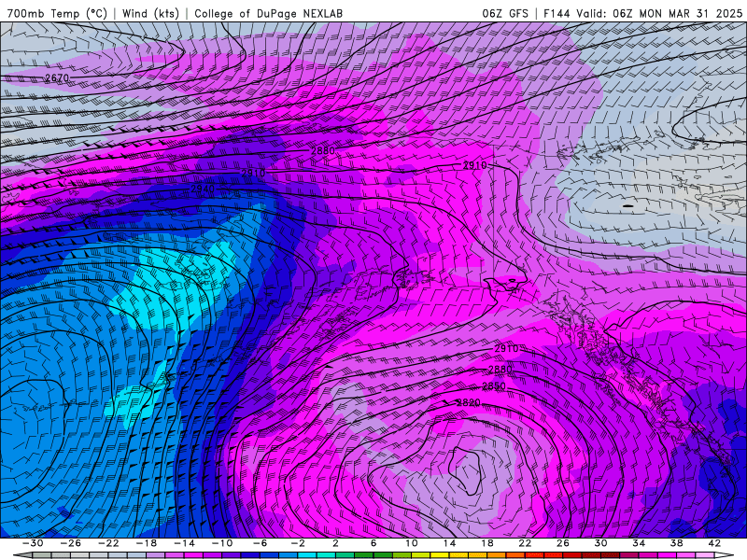Click the 2820 height contour label
Screen dimensions: 747x560
tap(469, 402)
